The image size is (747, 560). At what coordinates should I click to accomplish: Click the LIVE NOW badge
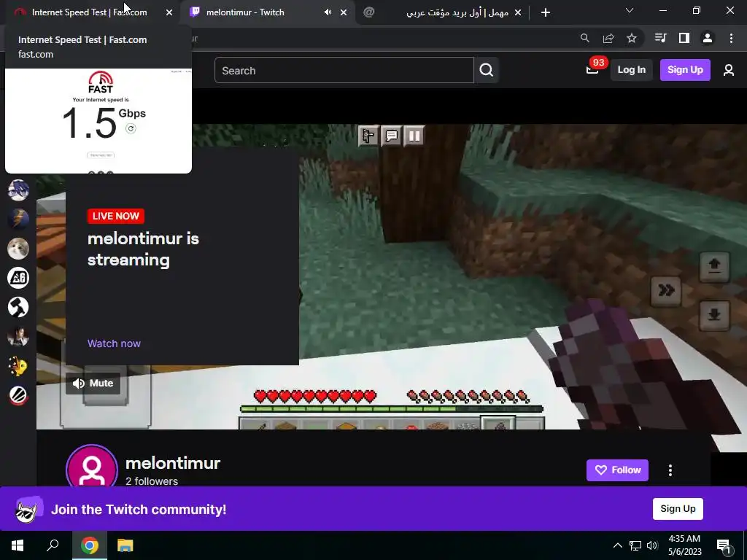click(x=116, y=216)
